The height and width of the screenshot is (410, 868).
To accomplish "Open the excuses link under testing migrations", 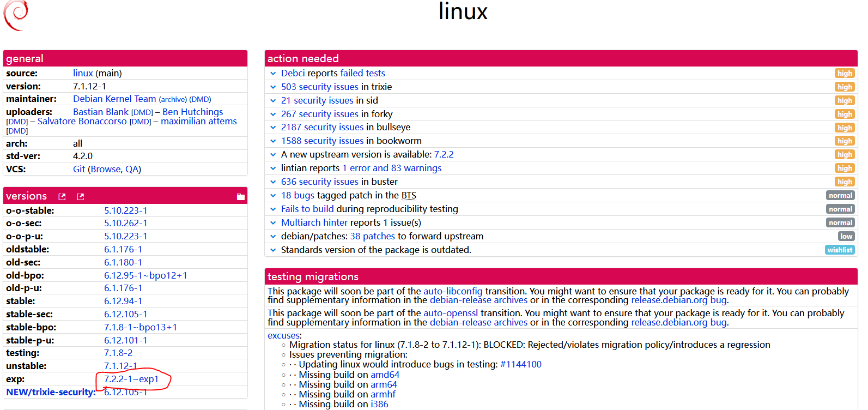I will point(283,335).
